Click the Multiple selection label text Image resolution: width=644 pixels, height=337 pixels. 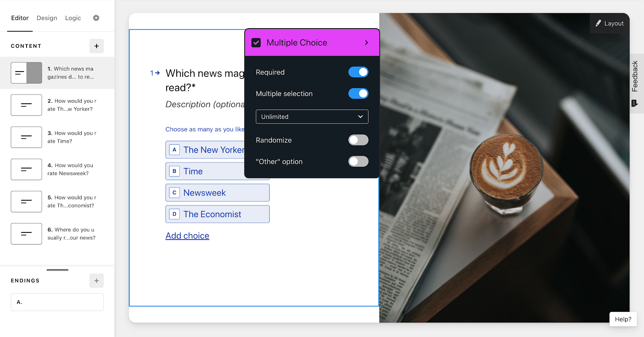284,94
